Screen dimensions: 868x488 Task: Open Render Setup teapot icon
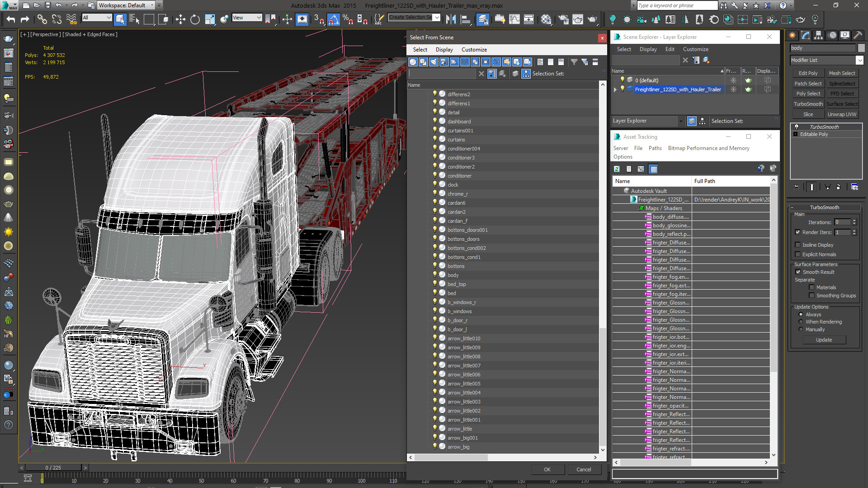563,19
